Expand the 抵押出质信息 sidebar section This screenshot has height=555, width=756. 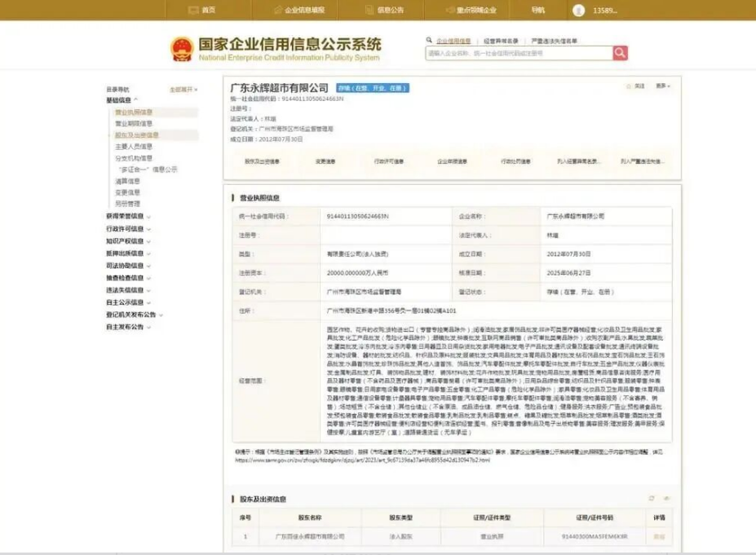pyautogui.click(x=129, y=253)
